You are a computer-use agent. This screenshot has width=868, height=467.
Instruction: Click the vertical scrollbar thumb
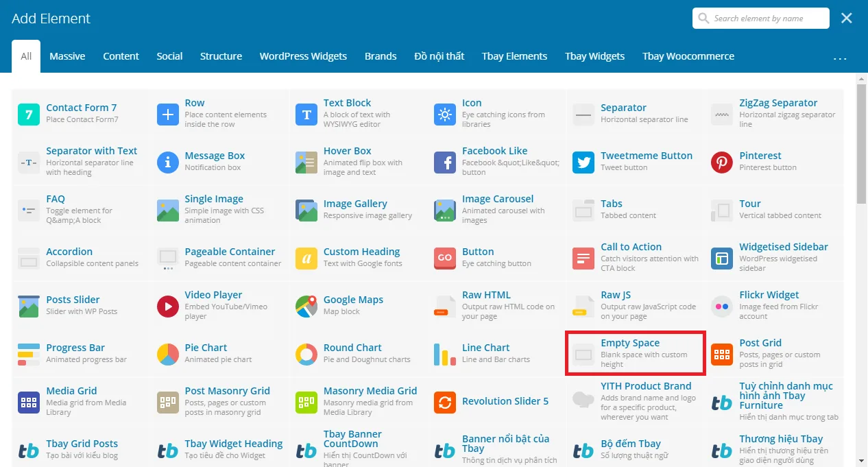(861, 145)
